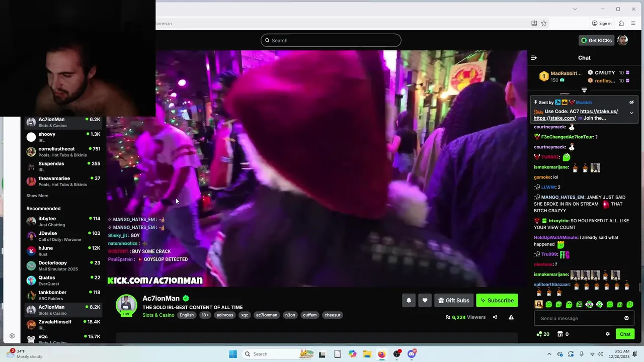Open File Explorer from the taskbar
The height and width of the screenshot is (362, 644).
[367, 354]
